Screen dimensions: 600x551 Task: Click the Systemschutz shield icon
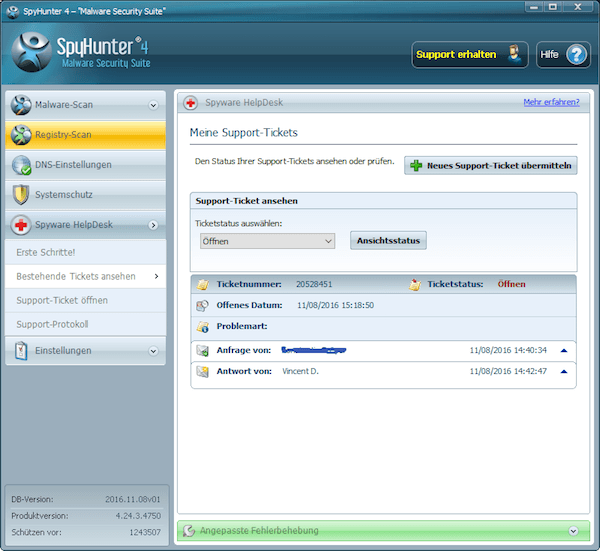pyautogui.click(x=21, y=194)
